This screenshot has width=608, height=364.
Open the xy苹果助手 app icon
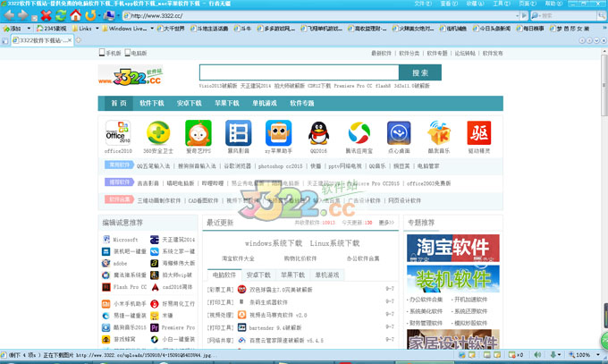pyautogui.click(x=278, y=132)
